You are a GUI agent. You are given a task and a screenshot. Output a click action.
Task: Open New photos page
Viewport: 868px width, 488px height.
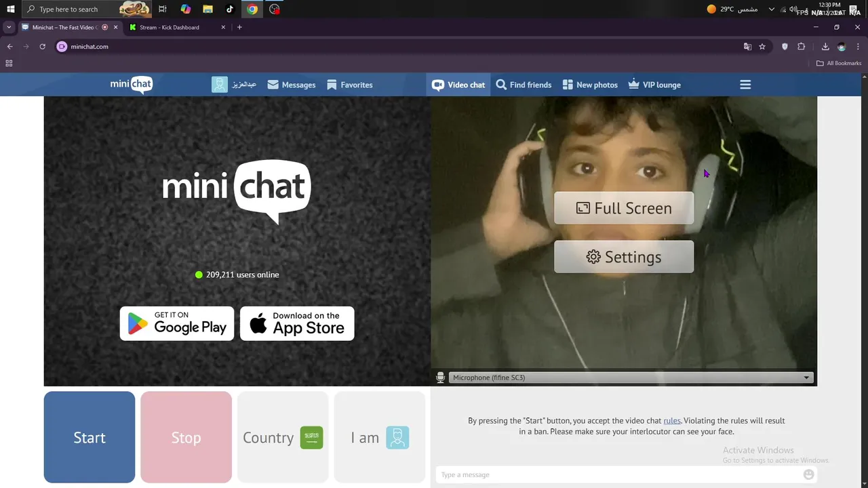pyautogui.click(x=590, y=85)
